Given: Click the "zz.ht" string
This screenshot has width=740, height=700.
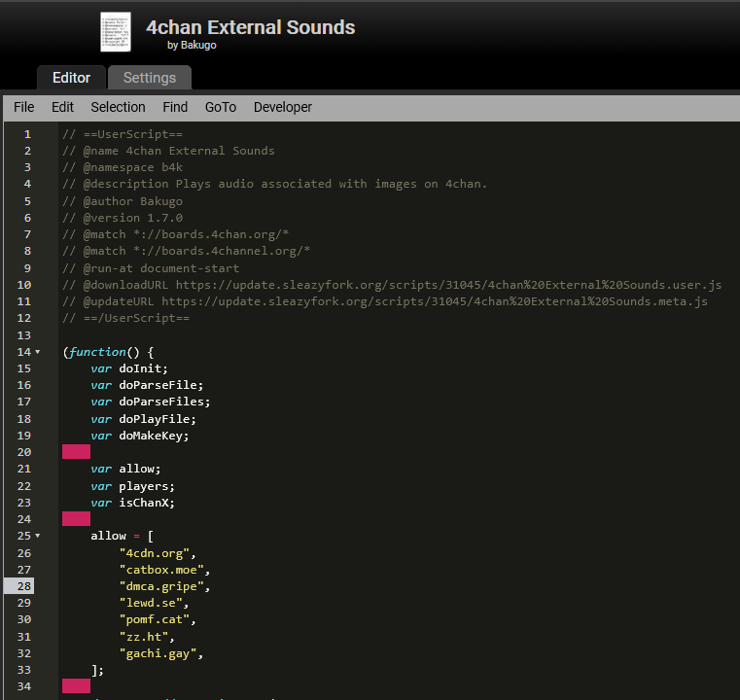Looking at the screenshot, I should (144, 637).
